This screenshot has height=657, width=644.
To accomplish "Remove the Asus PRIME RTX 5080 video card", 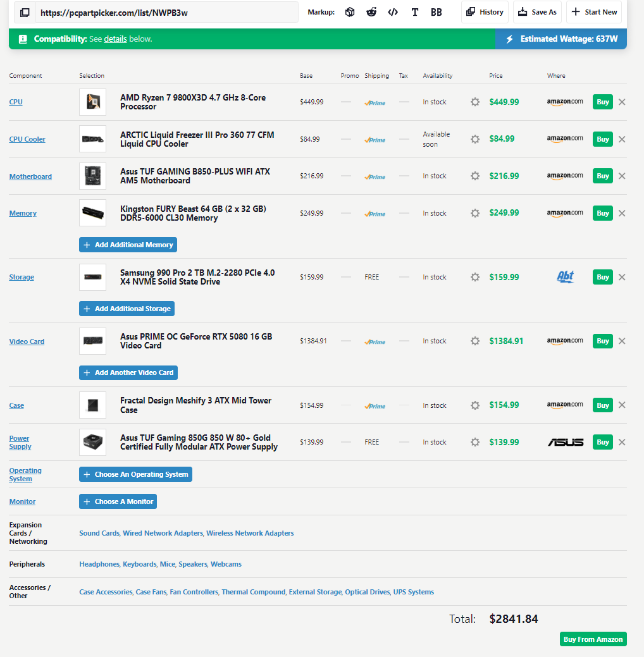I will pyautogui.click(x=622, y=341).
